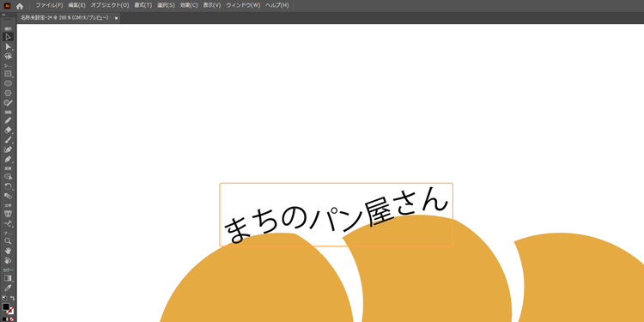
Task: Select the Shaper tool
Action: point(8,103)
